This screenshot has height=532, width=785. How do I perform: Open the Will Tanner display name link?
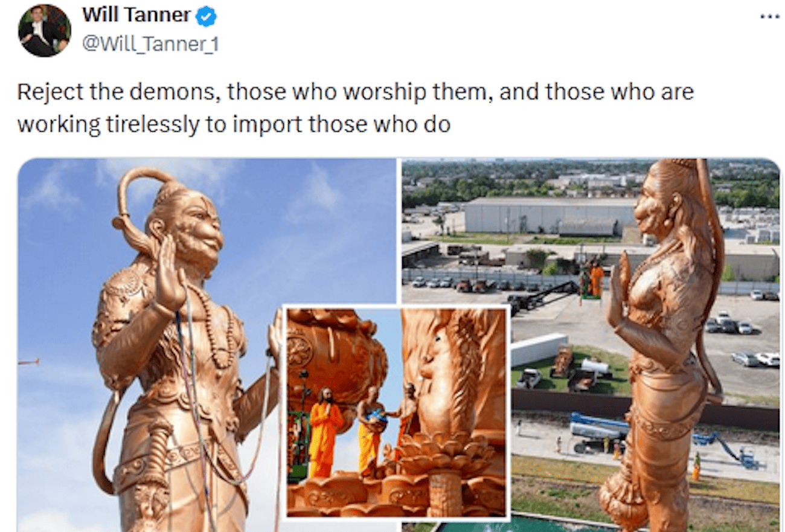(136, 16)
